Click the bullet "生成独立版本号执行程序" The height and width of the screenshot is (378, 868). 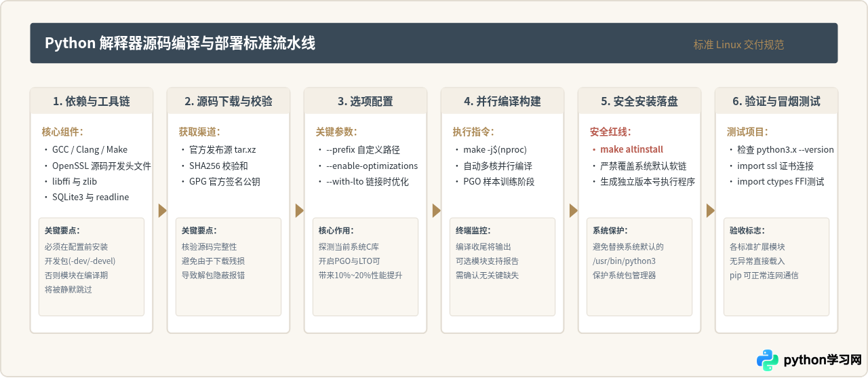tap(648, 181)
